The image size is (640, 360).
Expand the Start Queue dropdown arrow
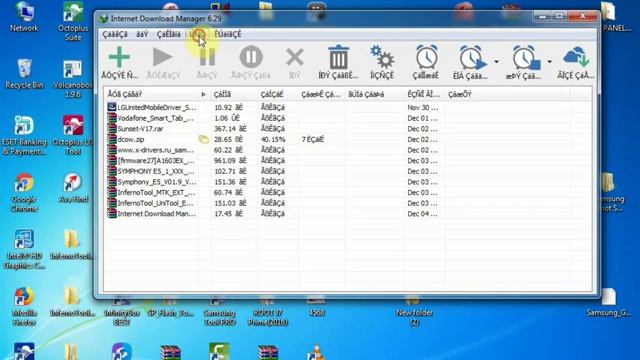point(496,62)
